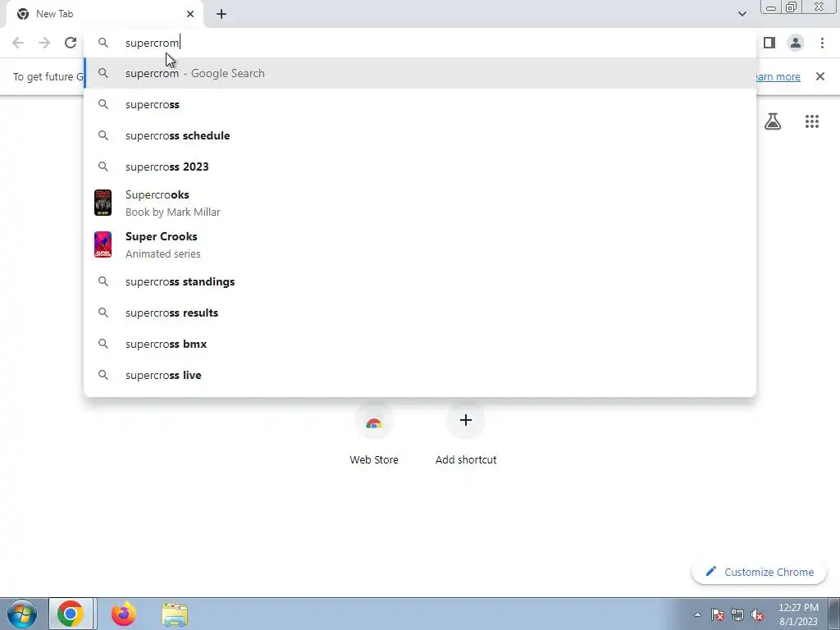Open the side panel icon
Viewport: 840px width, 630px height.
click(x=769, y=43)
